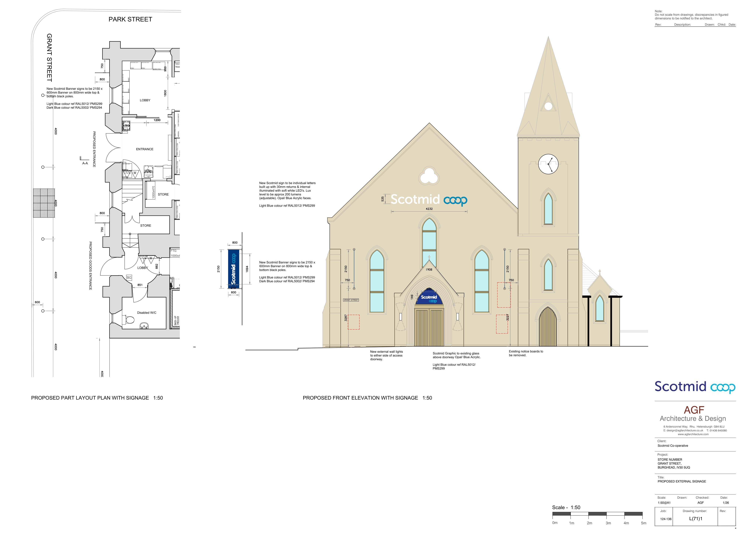
Task: Click the PARK STREET label
Action: pyautogui.click(x=130, y=19)
